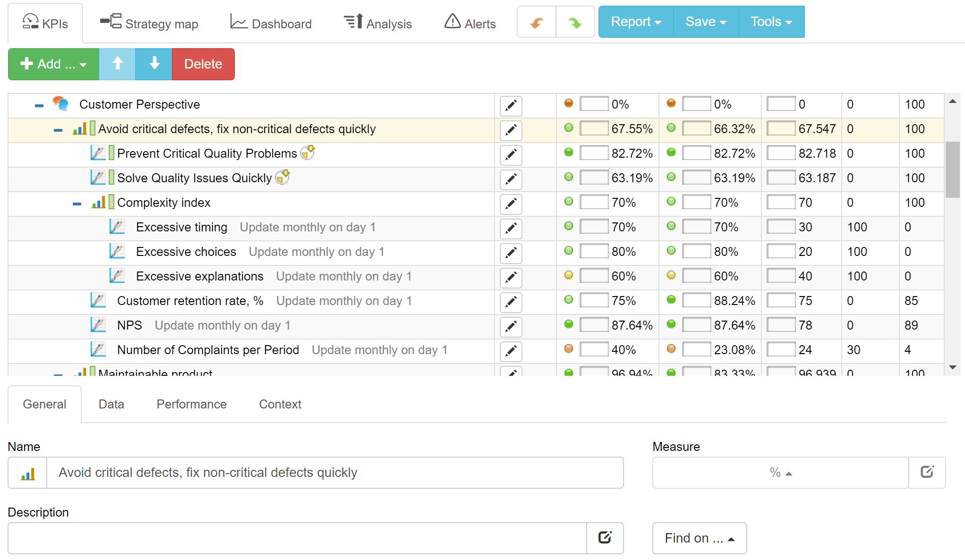The width and height of the screenshot is (965, 560).
Task: Click progress bar for Excessive explanations
Action: tap(594, 276)
